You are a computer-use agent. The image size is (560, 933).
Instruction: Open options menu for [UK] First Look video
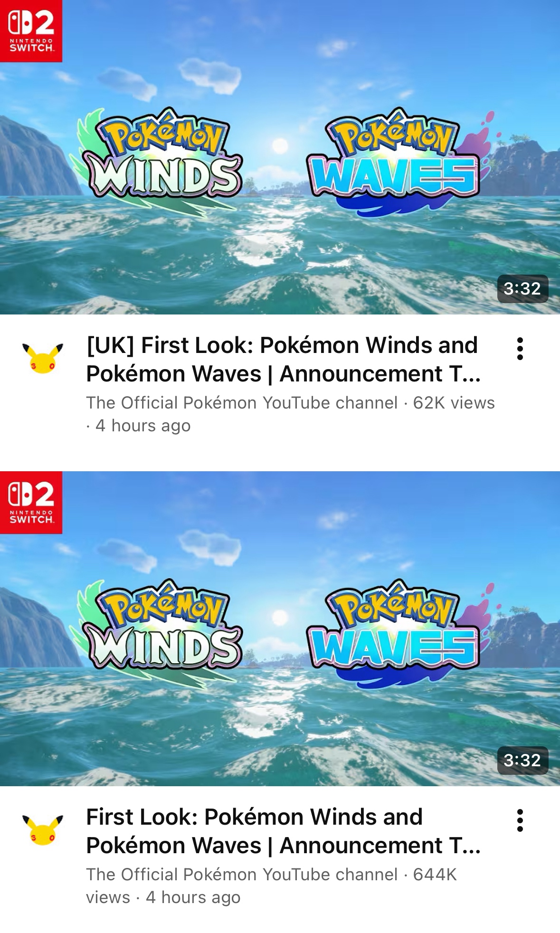tap(520, 349)
